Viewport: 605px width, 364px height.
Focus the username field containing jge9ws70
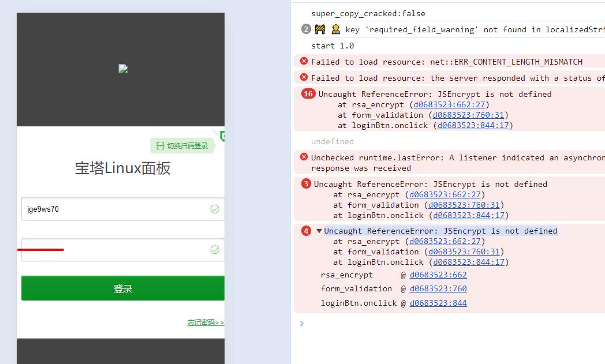pos(123,209)
